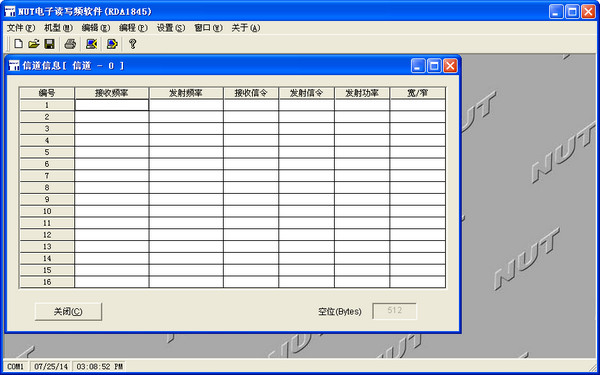Image resolution: width=600 pixels, height=375 pixels.
Task: Open a file with the folder icon
Action: [34, 44]
